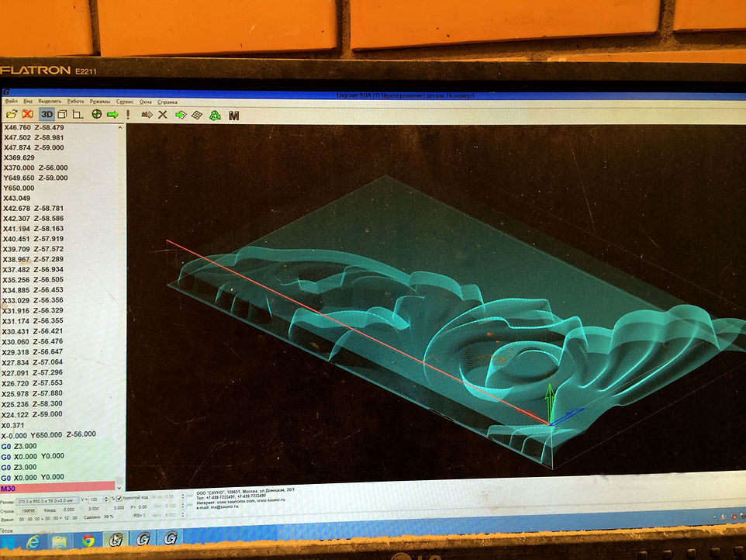The width and height of the screenshot is (746, 560).
Task: Open the Справка menu
Action: pyautogui.click(x=168, y=102)
